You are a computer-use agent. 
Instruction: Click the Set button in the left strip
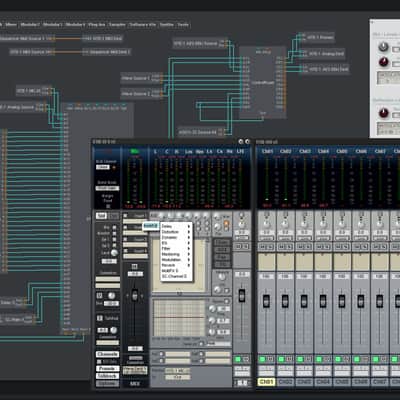[x=101, y=216]
